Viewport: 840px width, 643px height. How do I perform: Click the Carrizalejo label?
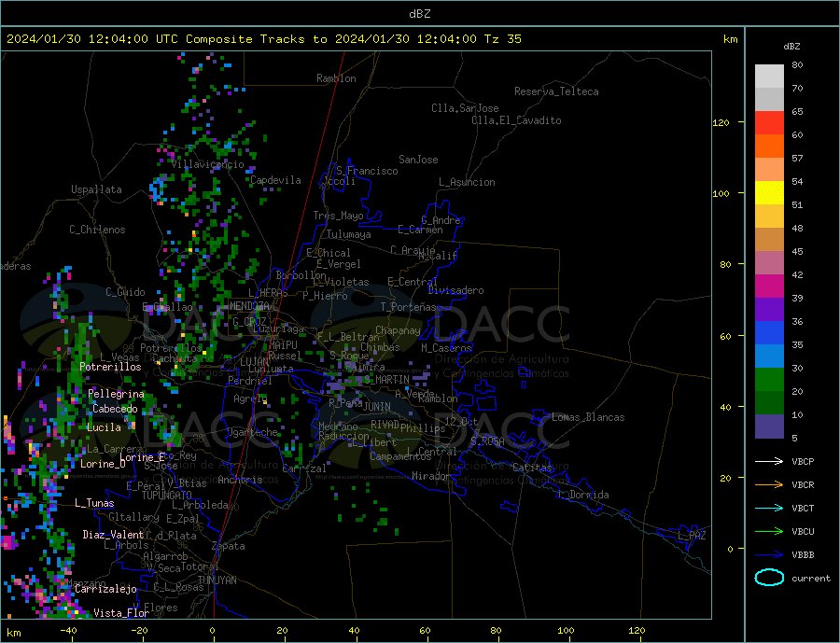coord(105,590)
